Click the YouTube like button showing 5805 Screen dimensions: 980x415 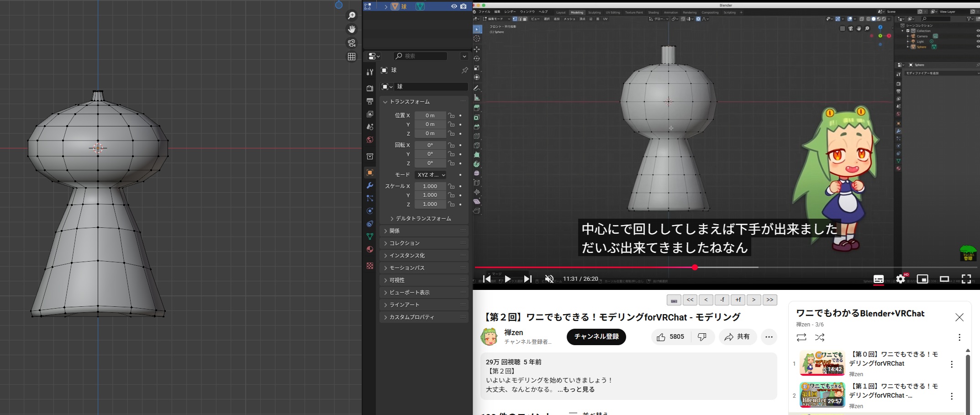(x=670, y=337)
